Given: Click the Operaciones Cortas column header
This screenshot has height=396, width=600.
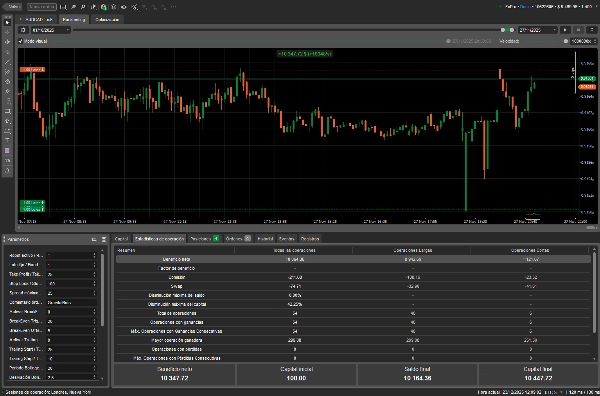Looking at the screenshot, I should pos(530,250).
